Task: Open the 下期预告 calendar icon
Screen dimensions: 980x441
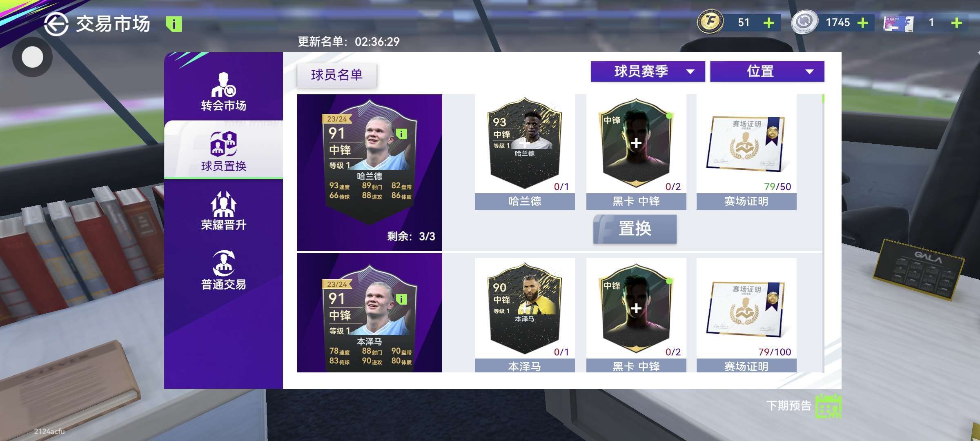Action: pyautogui.click(x=829, y=406)
